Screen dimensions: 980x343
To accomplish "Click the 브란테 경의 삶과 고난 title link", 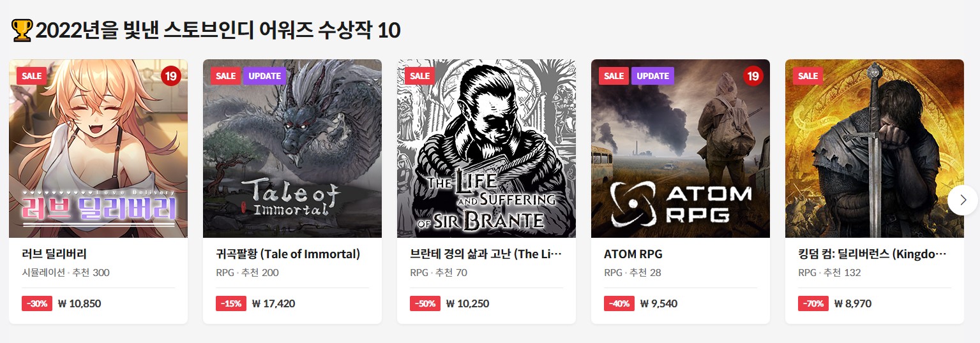I will click(486, 254).
